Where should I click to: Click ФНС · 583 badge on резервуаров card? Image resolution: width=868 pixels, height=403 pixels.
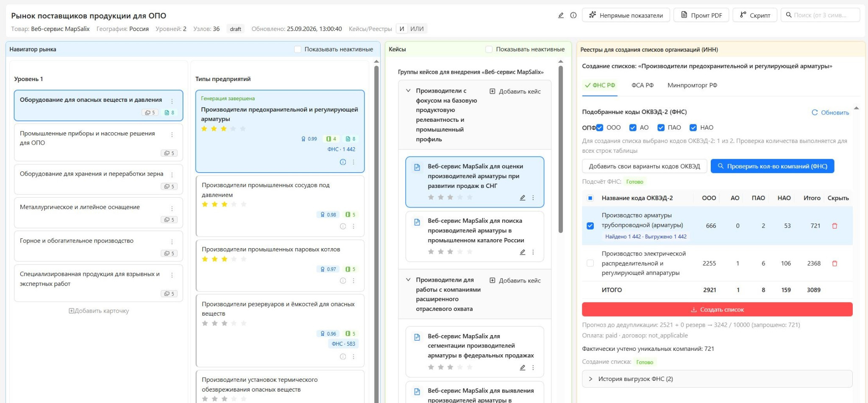tap(343, 344)
